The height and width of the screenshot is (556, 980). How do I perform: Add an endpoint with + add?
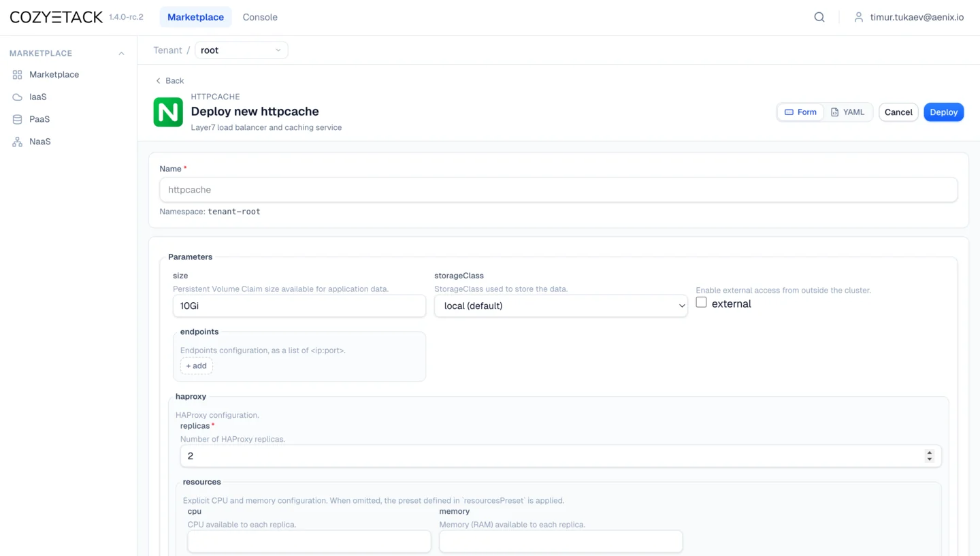click(x=197, y=365)
